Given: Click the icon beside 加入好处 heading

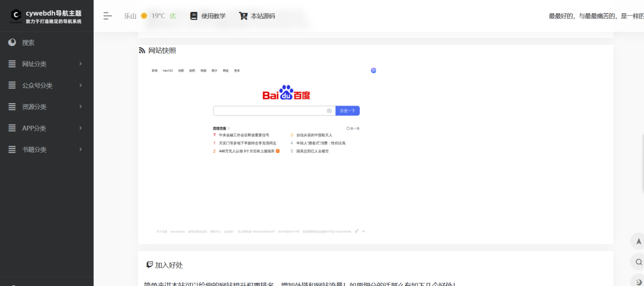Looking at the screenshot, I should [x=150, y=265].
